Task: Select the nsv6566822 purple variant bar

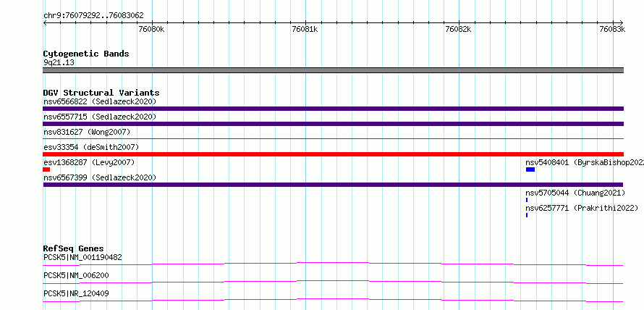Action: coord(333,109)
